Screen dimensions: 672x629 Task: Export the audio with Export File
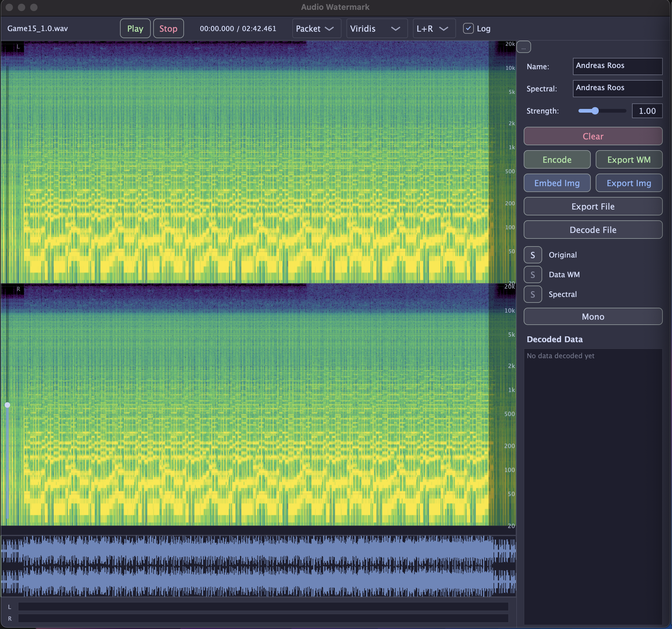593,206
